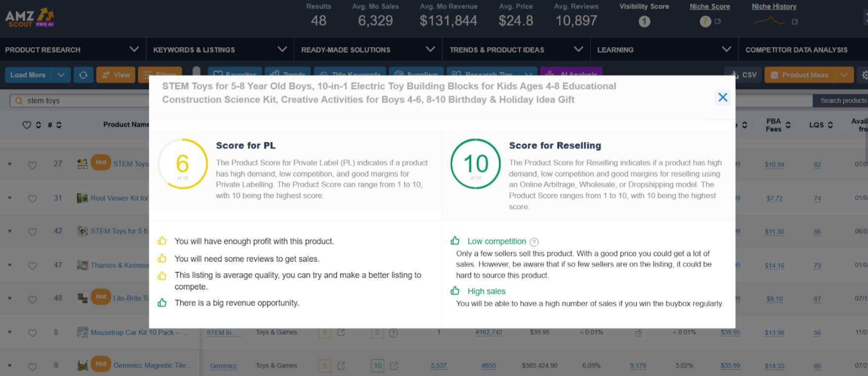Screen dimensions: 868x376
Task: Click the Score for PL progress dial
Action: click(x=183, y=164)
